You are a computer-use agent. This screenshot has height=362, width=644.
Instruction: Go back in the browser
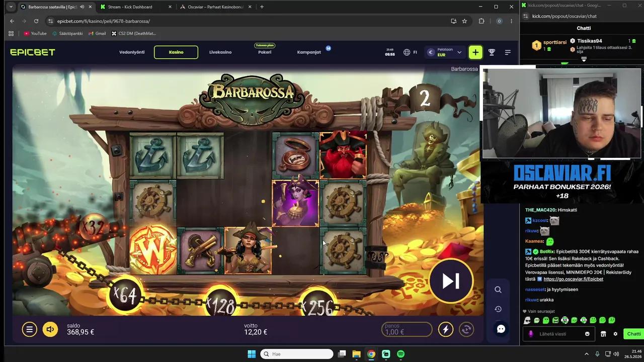click(12, 21)
